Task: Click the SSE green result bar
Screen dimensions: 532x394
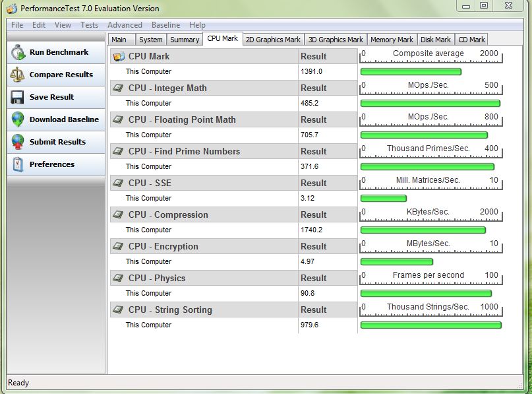Action: (x=384, y=199)
